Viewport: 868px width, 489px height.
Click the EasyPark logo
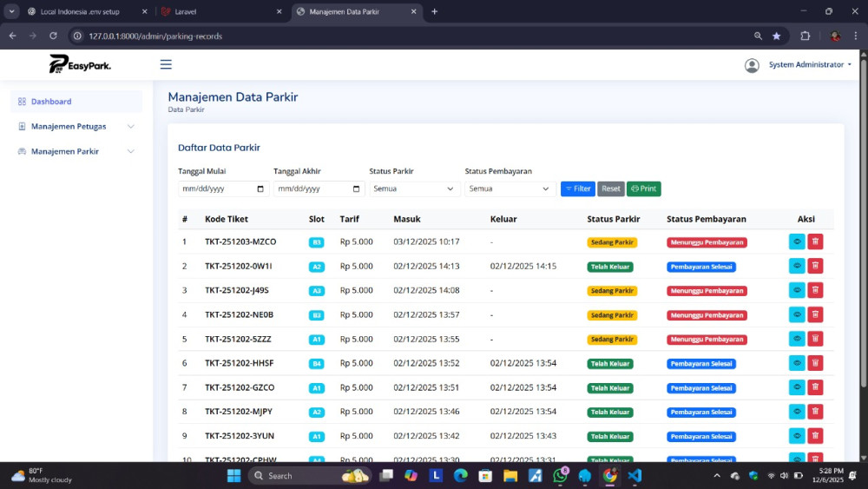80,64
